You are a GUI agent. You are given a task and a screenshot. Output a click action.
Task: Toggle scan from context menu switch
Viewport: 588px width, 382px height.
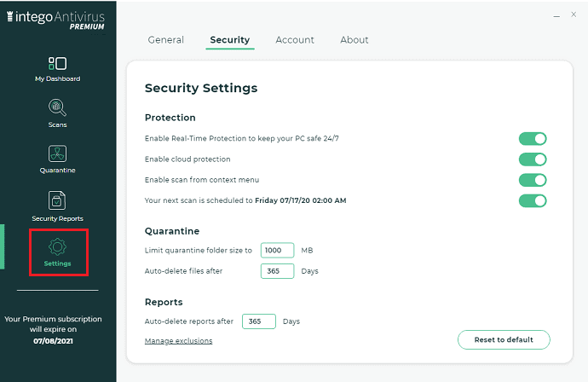pyautogui.click(x=533, y=180)
